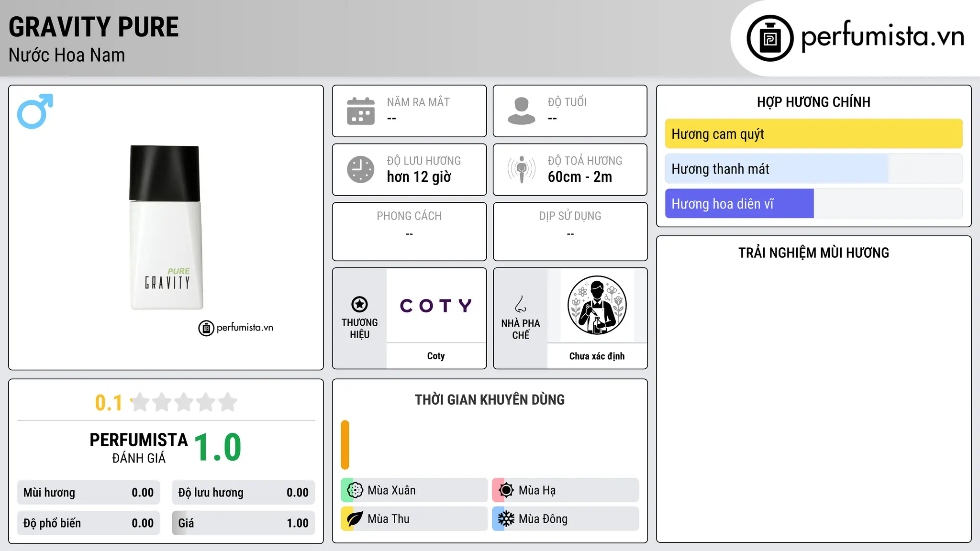Click the sillage icon for Độ Toả Hương
The width and height of the screenshot is (980, 551).
coord(522,169)
